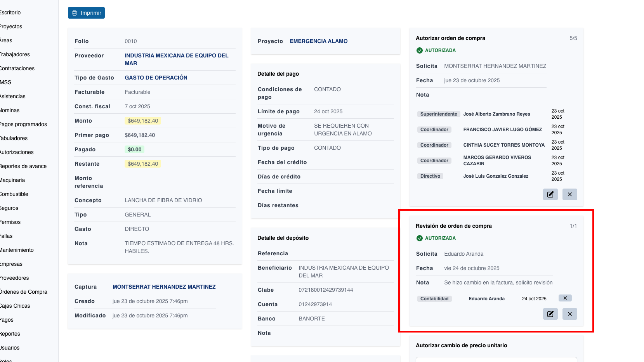644x362 pixels.
Task: Navigate to Cajas Chicas section
Action: (x=15, y=306)
